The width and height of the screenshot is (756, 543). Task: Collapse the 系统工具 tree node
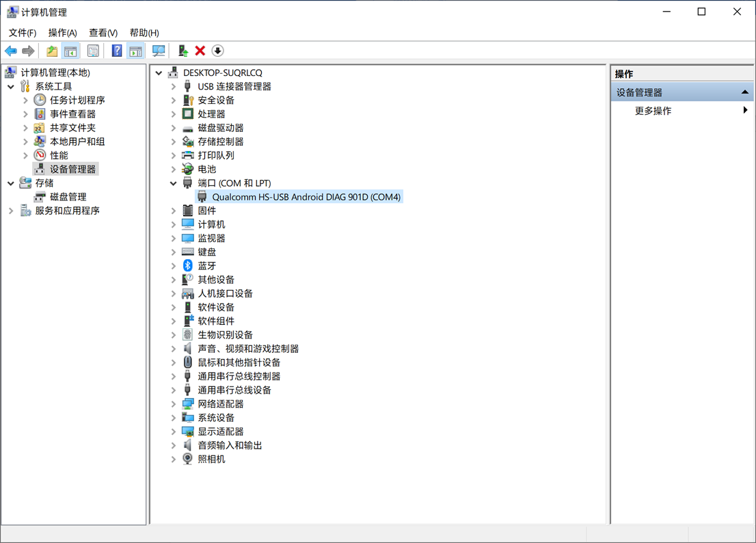tap(11, 87)
